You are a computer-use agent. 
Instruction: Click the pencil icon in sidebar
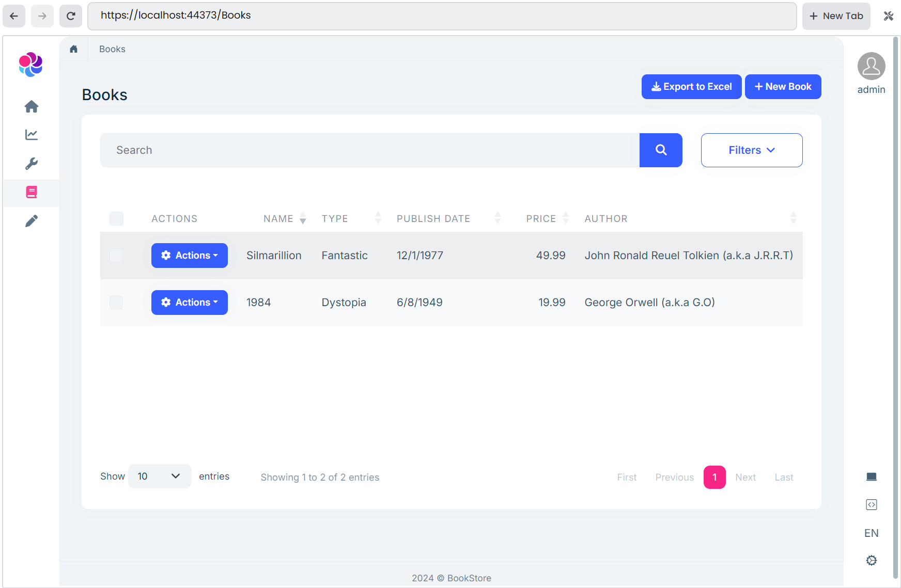coord(32,221)
